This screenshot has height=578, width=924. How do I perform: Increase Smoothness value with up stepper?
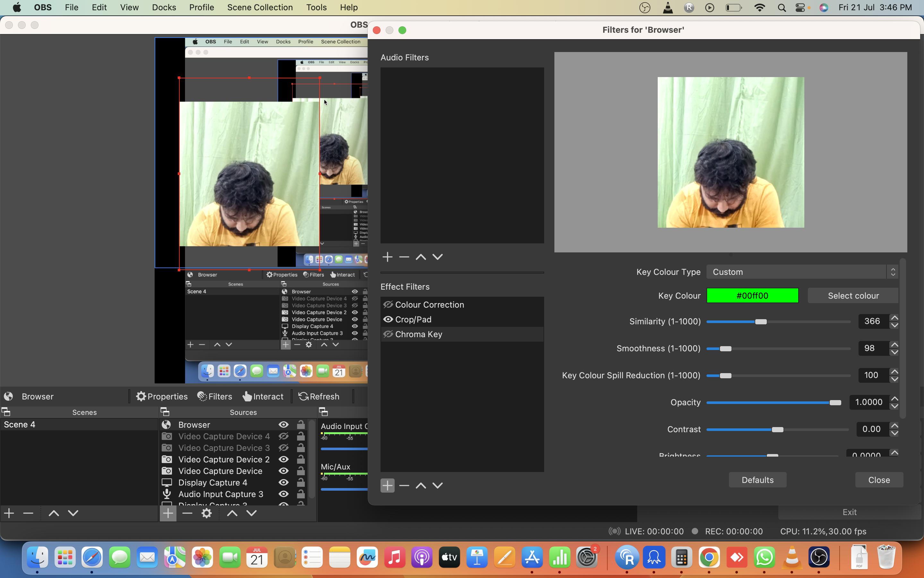point(894,345)
